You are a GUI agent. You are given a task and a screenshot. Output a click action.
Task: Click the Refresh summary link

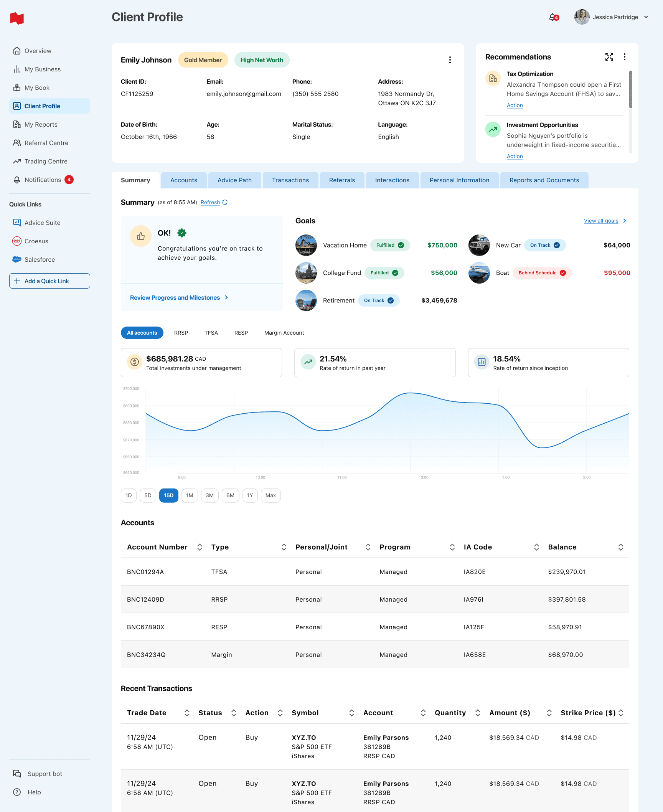pyautogui.click(x=210, y=202)
